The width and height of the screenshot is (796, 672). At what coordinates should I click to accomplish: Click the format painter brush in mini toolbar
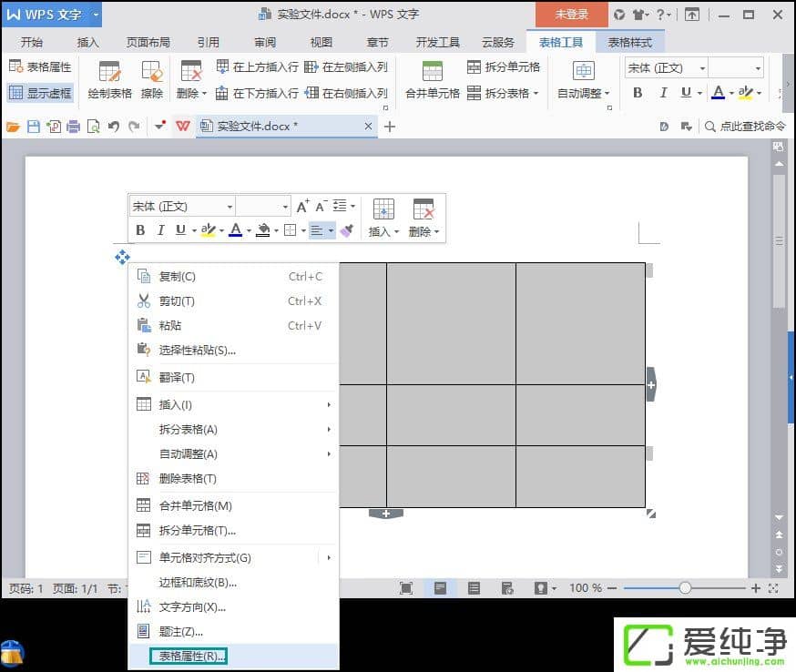point(347,230)
